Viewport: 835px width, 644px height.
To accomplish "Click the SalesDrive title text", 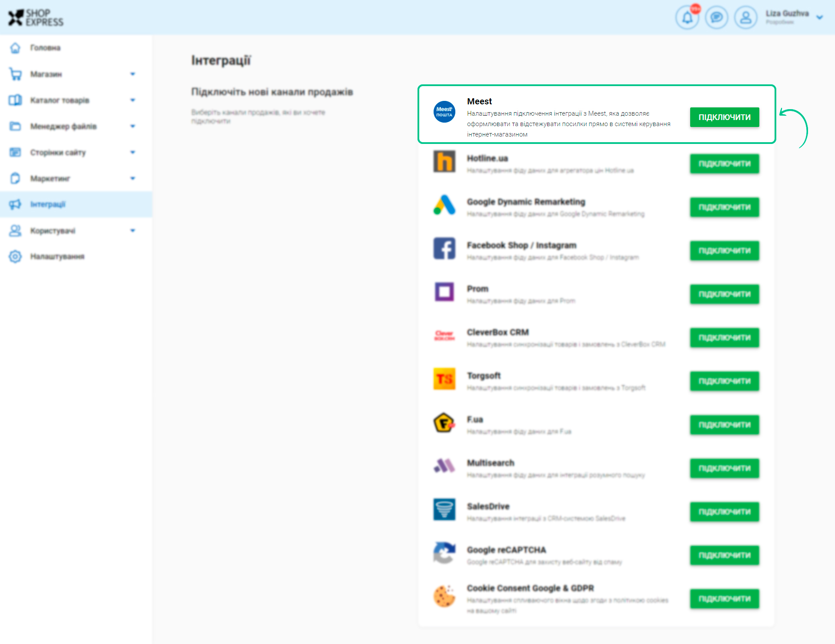I will click(488, 506).
